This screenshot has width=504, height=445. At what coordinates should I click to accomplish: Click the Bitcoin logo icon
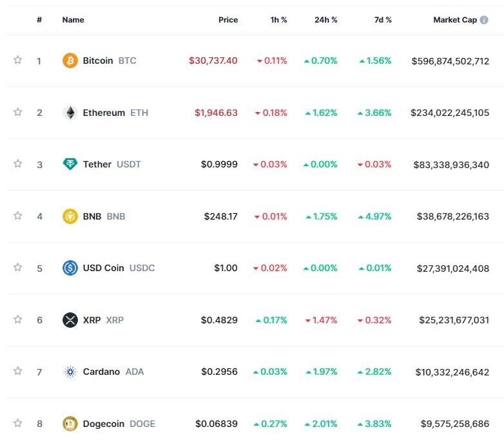pyautogui.click(x=70, y=61)
